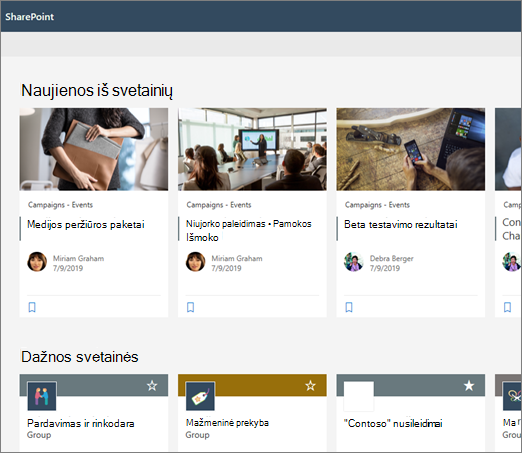
Task: Follow Pardavimas ir rinkodara with star
Action: [152, 386]
